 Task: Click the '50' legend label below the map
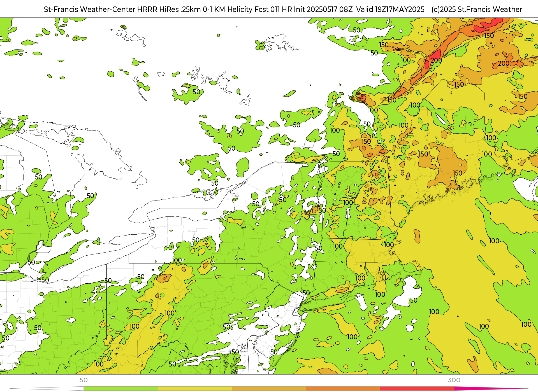click(x=84, y=380)
